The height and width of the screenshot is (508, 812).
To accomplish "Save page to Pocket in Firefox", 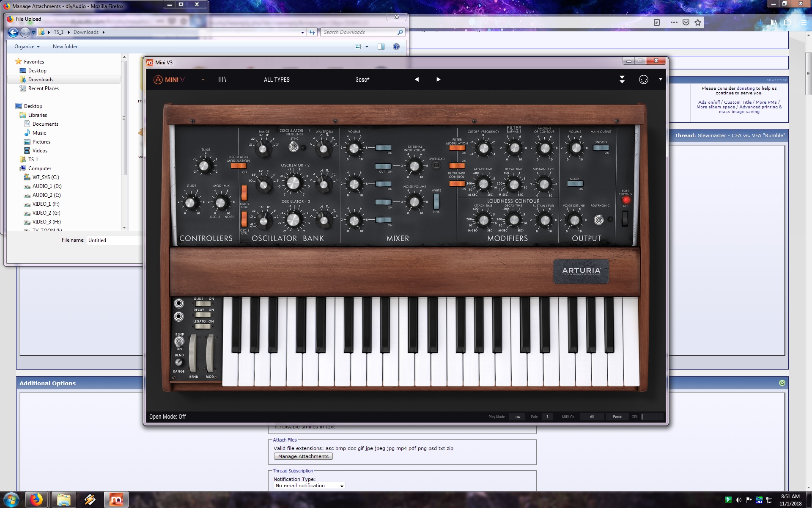I will 686,22.
